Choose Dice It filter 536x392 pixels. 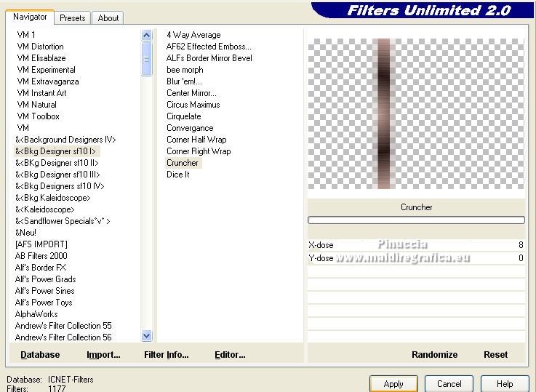point(177,175)
